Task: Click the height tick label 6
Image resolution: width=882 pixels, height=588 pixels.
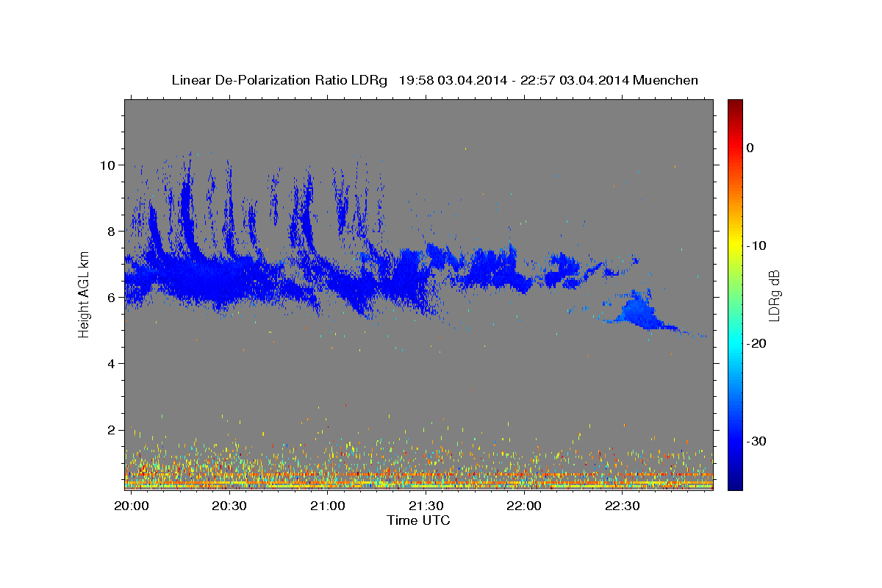Action: [x=110, y=297]
